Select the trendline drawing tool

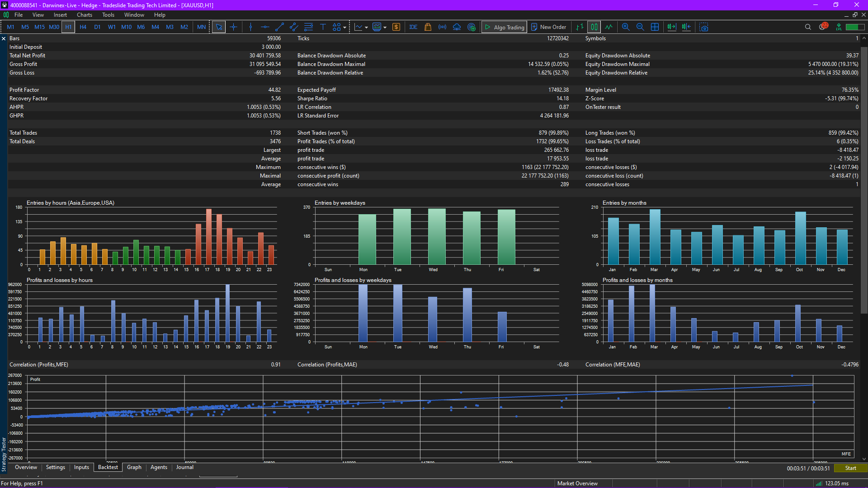point(279,27)
